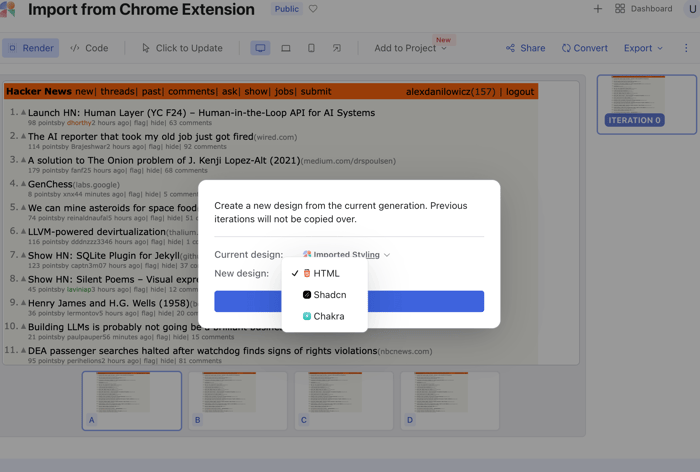This screenshot has width=700, height=472.
Task: Click the user avatar U
Action: pyautogui.click(x=692, y=9)
